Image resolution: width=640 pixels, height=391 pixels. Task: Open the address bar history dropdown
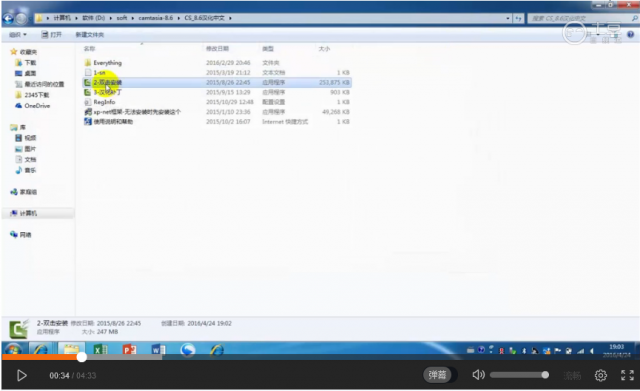coord(508,18)
